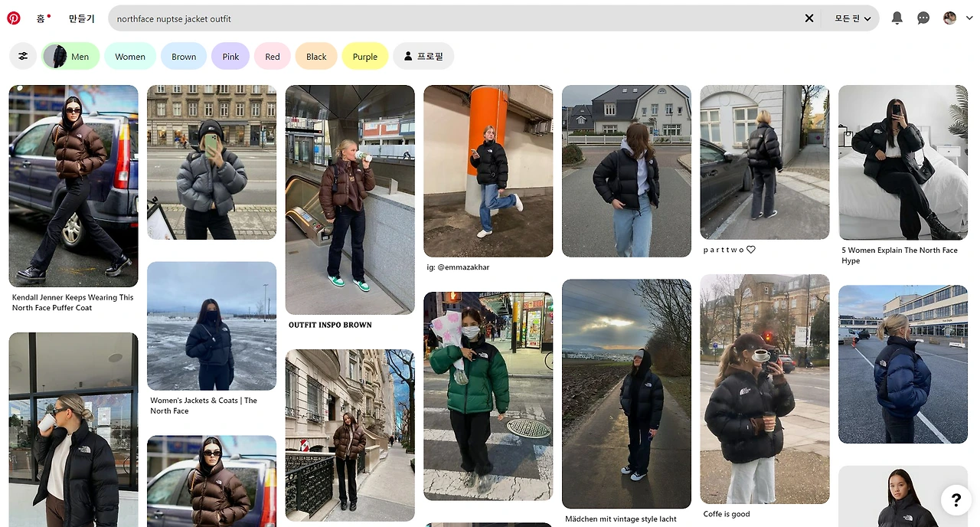This screenshot has height=527, width=980.
Task: Clear the search text with X icon
Action: pyautogui.click(x=809, y=18)
